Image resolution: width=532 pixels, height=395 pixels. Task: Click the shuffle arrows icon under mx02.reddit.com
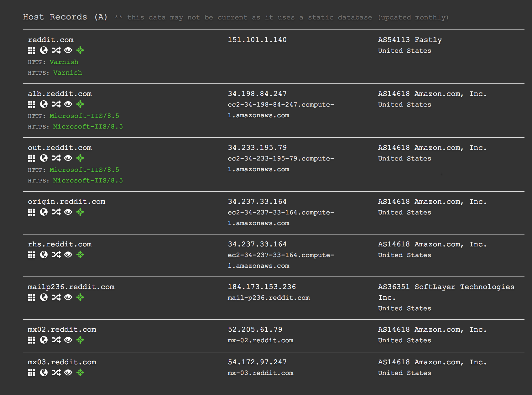coord(56,340)
